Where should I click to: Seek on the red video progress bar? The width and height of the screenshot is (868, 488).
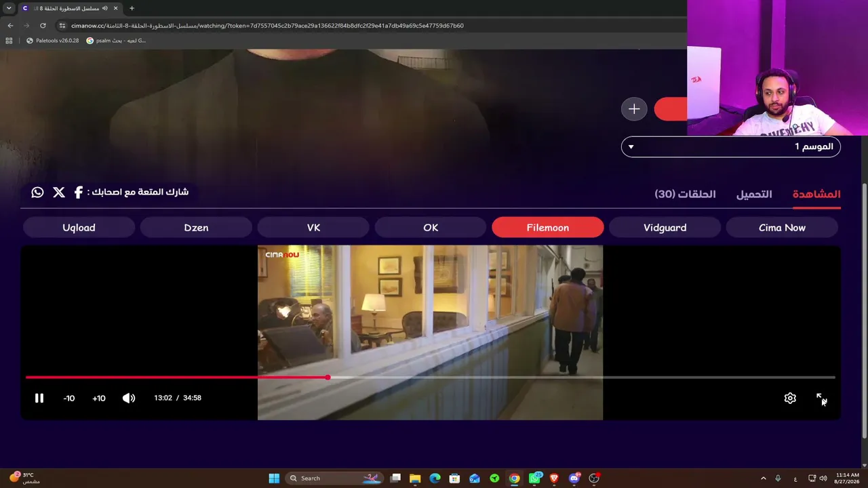click(430, 378)
